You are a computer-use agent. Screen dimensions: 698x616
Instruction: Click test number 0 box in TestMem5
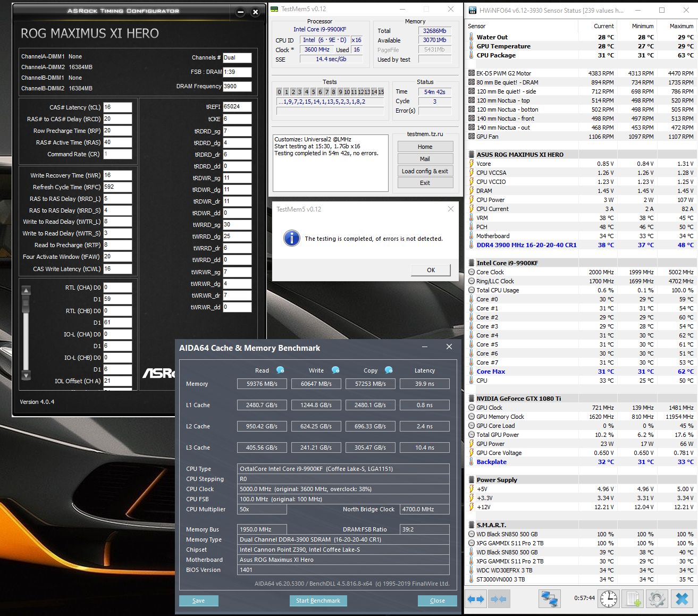[x=280, y=92]
